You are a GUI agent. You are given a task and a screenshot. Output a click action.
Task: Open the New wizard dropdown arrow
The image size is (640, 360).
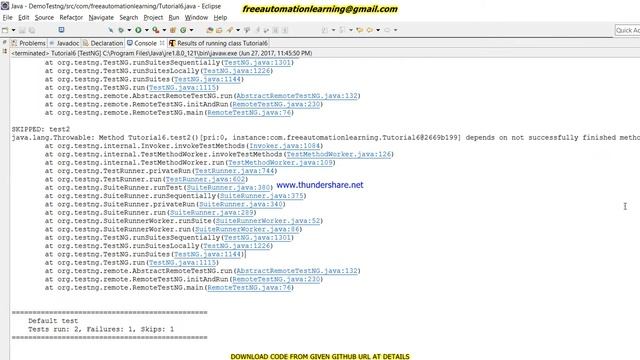pyautogui.click(x=13, y=30)
